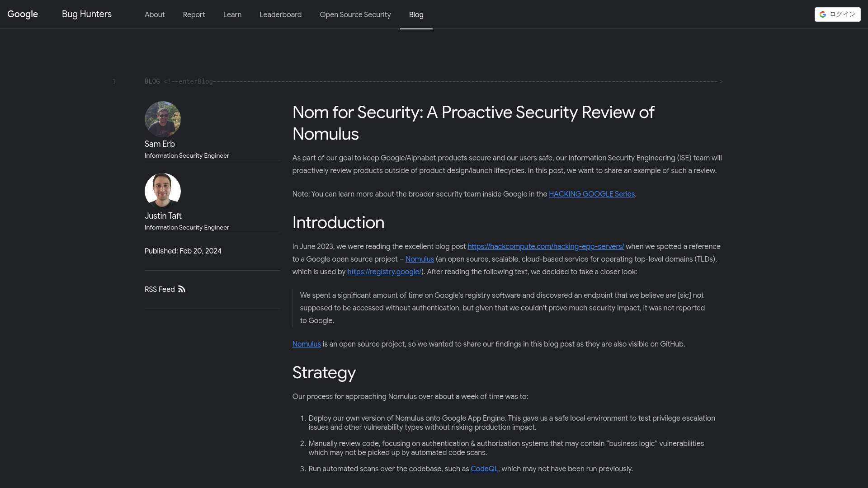Image resolution: width=868 pixels, height=488 pixels.
Task: Click Sam Erb's 'Information Security Engineer' title
Action: tap(187, 155)
